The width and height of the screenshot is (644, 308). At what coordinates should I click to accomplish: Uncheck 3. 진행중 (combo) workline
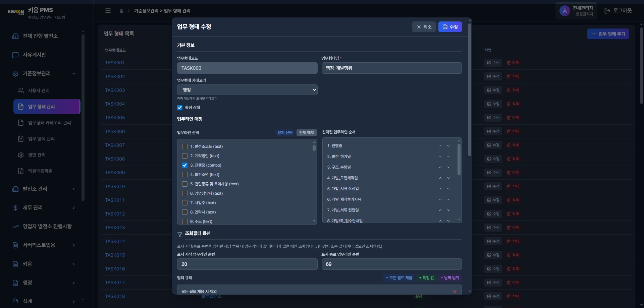(185, 165)
